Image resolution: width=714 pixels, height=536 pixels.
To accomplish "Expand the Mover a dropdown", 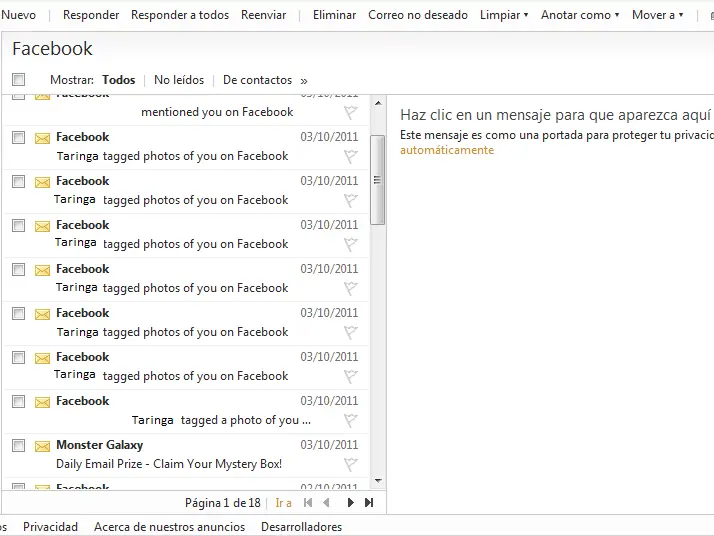I will click(x=658, y=15).
